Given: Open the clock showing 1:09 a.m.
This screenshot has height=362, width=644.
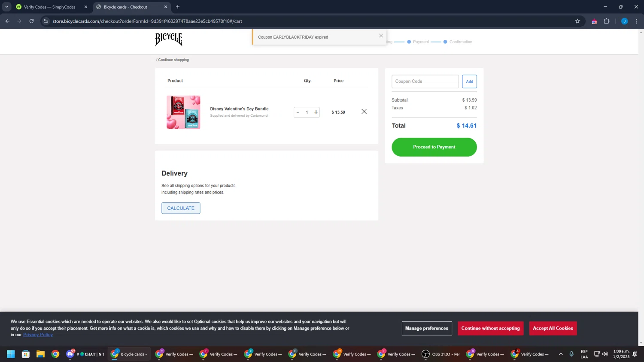Looking at the screenshot, I should pos(621,354).
